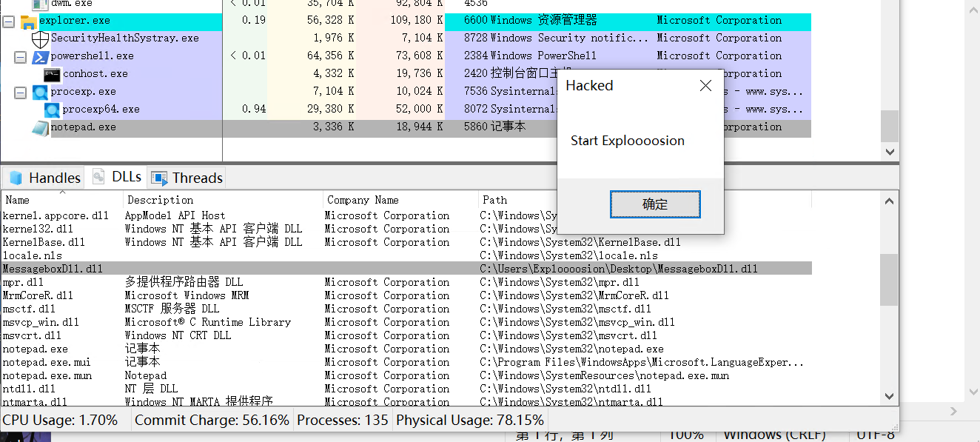Collapse the procexp.exe tree node
Image resolution: width=980 pixels, height=442 pixels.
tap(21, 93)
